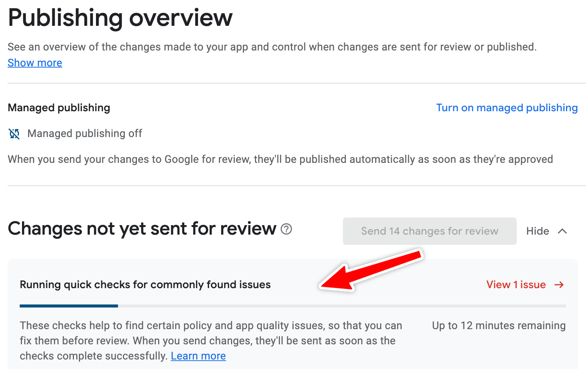Turn on managed publishing
This screenshot has height=369, width=588.
pyautogui.click(x=507, y=108)
